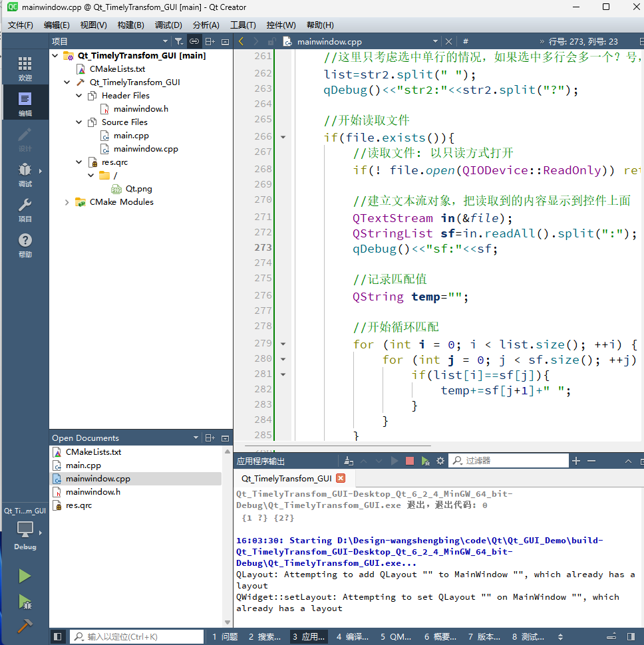The height and width of the screenshot is (645, 644).
Task: Close the mainwindow.cpp document
Action: [x=448, y=41]
